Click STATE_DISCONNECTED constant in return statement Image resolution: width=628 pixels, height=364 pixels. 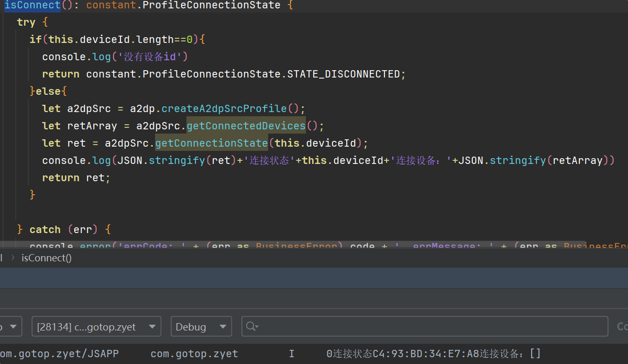pyautogui.click(x=344, y=74)
